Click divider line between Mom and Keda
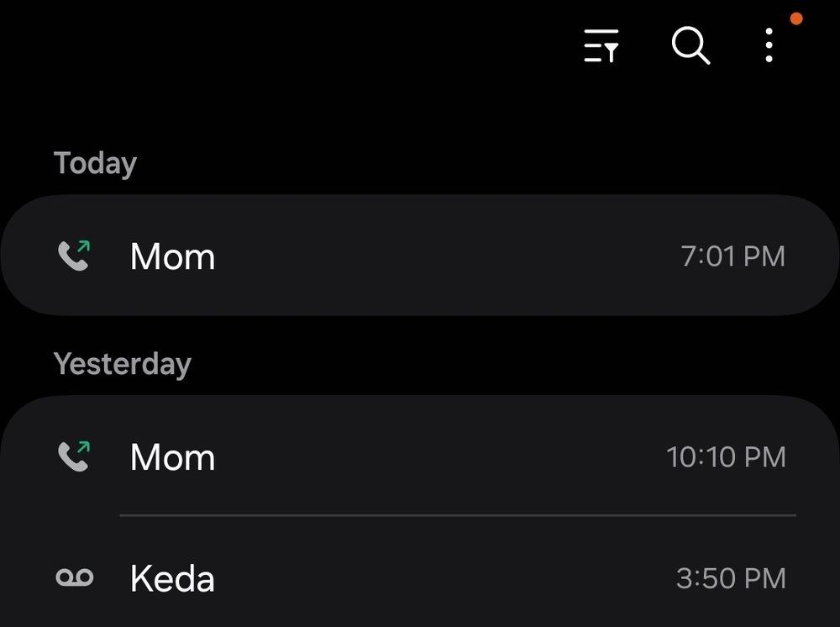Image resolution: width=840 pixels, height=627 pixels. [x=458, y=515]
